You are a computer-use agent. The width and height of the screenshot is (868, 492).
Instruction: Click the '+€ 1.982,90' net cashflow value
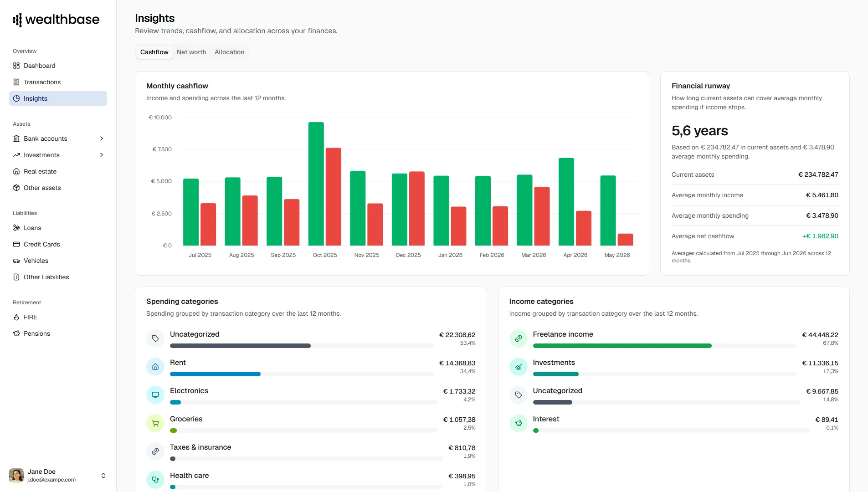tap(820, 236)
